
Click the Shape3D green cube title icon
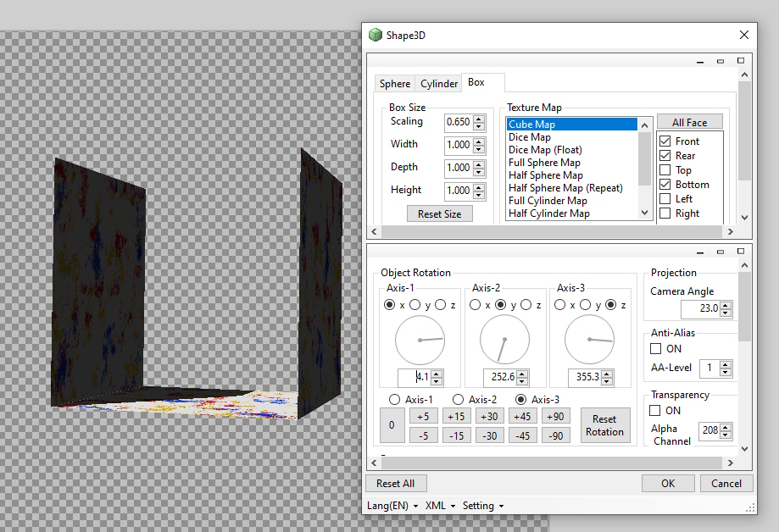pos(376,35)
